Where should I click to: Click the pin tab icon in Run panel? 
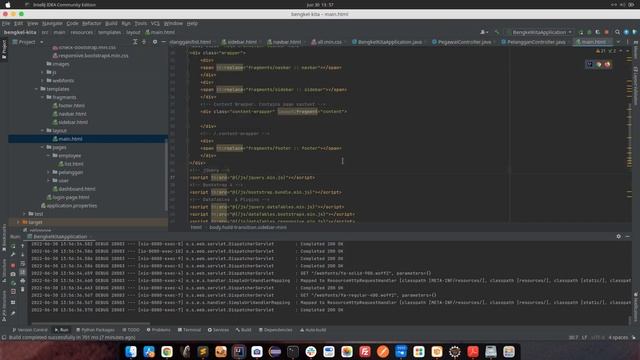tap(13, 313)
